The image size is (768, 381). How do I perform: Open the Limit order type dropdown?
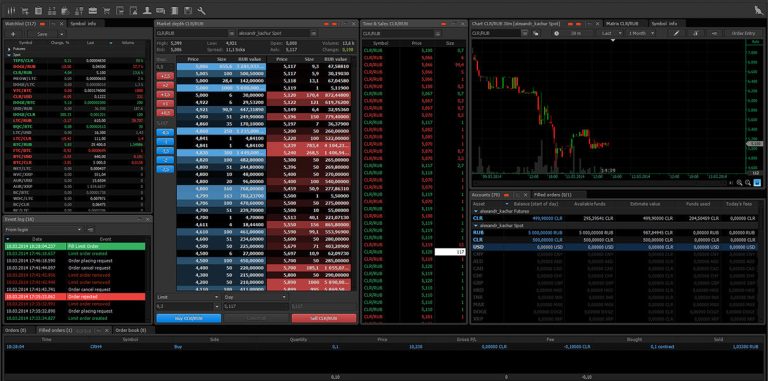[x=188, y=297]
